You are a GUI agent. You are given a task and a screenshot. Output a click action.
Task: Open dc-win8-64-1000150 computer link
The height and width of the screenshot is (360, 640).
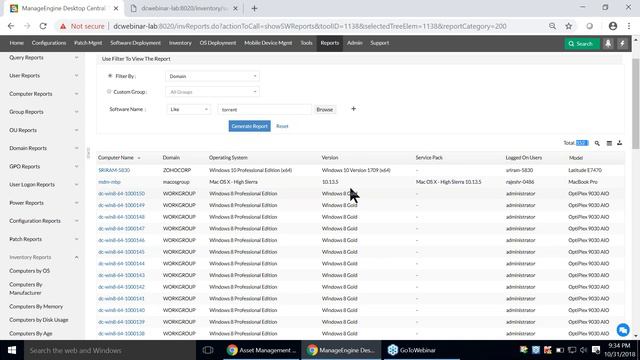tap(121, 193)
